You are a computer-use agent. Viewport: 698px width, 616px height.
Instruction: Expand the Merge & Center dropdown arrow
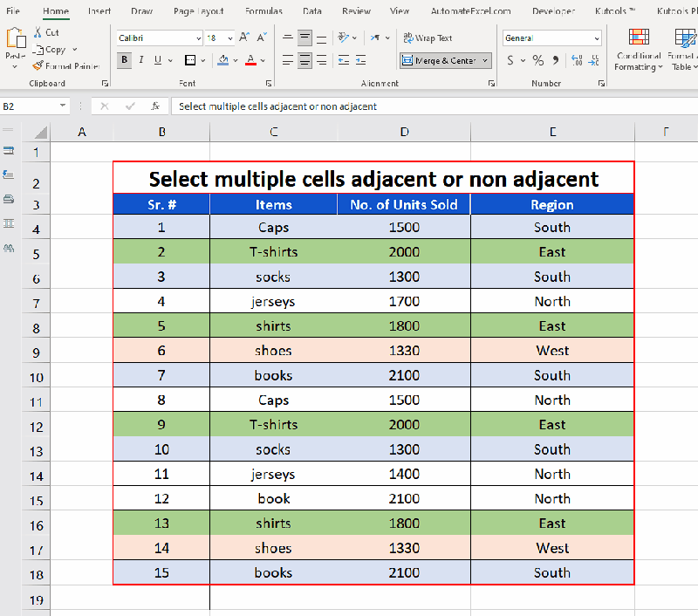tap(484, 61)
